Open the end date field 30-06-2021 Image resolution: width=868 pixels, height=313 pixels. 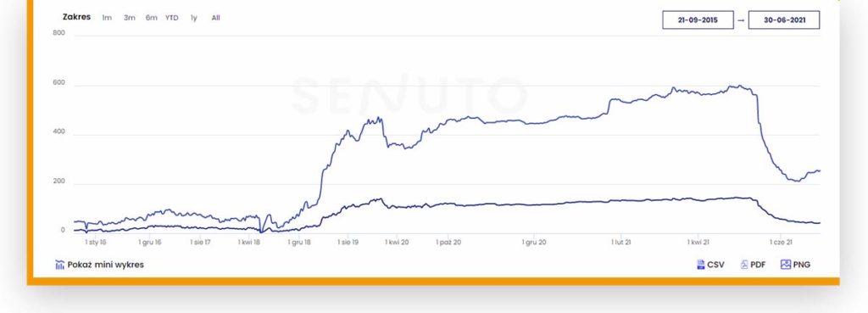click(784, 20)
